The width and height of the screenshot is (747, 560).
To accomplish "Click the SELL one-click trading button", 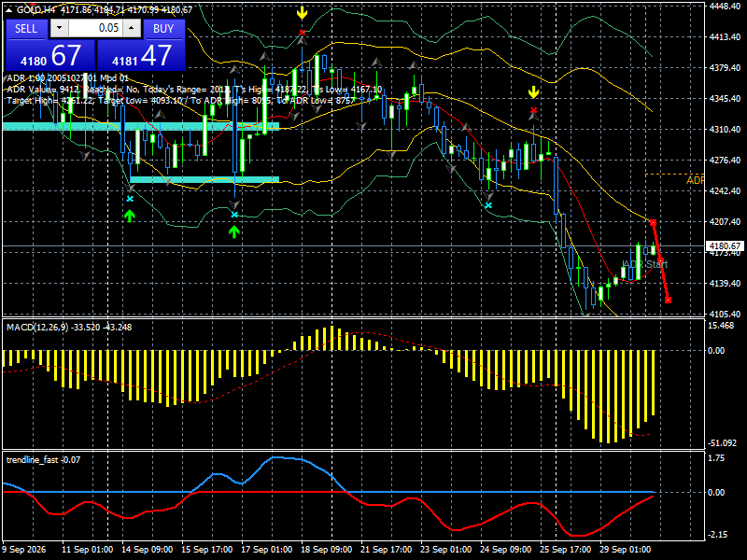I will (26, 29).
